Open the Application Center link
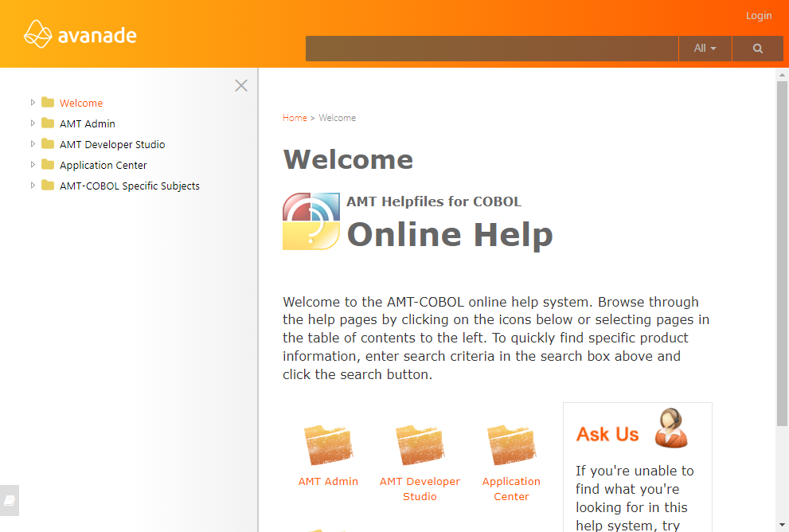Image resolution: width=789 pixels, height=532 pixels. point(511,489)
